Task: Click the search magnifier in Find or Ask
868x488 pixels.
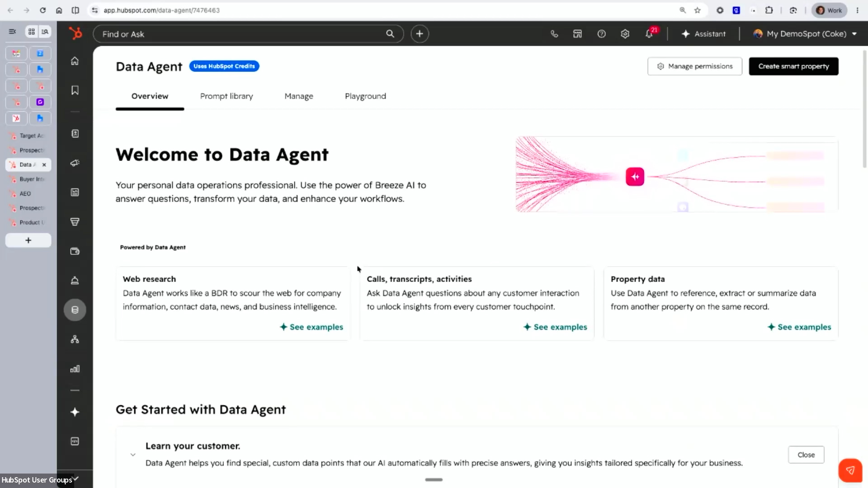Action: click(x=390, y=34)
